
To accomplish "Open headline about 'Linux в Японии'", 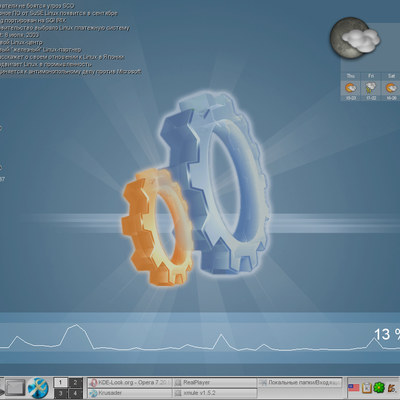I will pyautogui.click(x=62, y=57).
